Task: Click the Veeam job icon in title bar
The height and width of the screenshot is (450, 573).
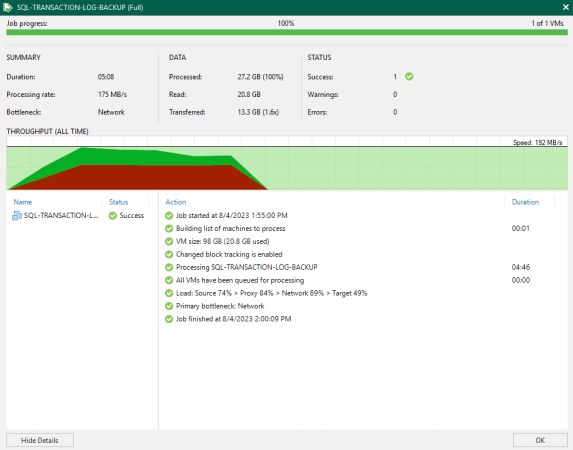Action: tap(8, 7)
